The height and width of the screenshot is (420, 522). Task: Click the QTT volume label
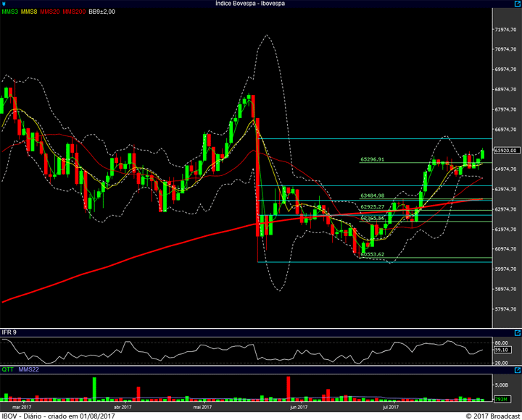pyautogui.click(x=8, y=369)
